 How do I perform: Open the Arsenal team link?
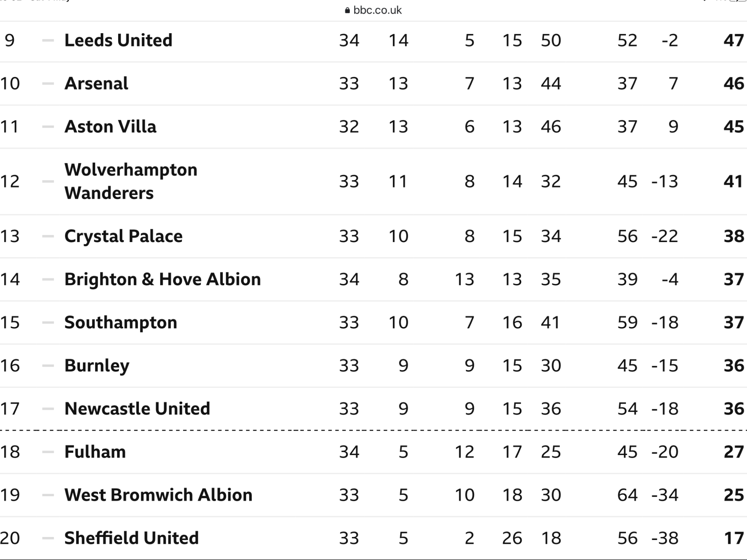pos(96,83)
